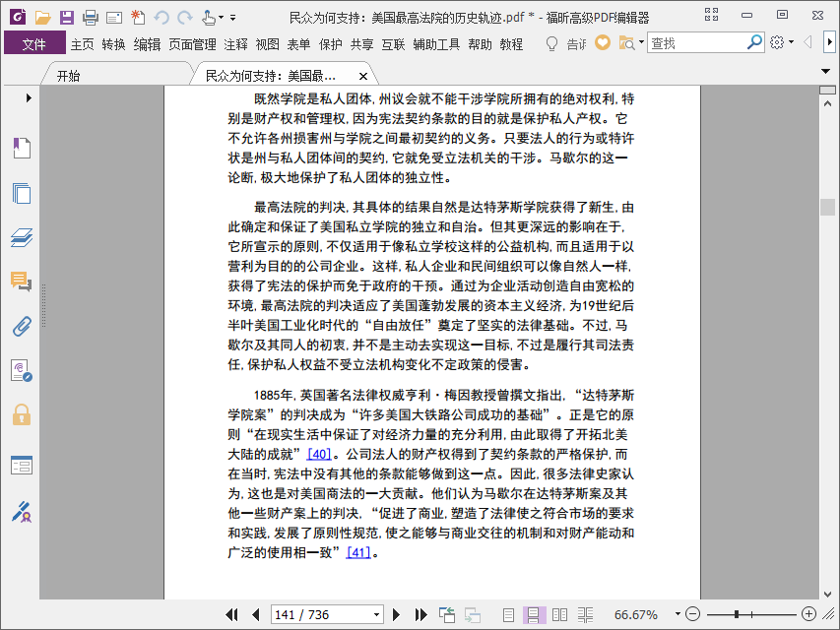Open the 注释 ribbon tab
840x630 pixels.
235,44
